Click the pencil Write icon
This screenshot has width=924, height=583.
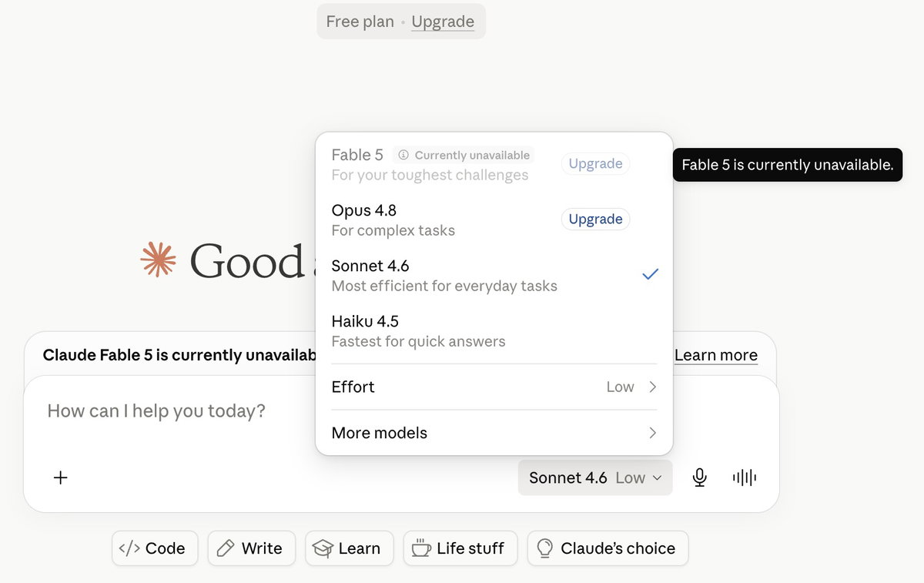[226, 548]
